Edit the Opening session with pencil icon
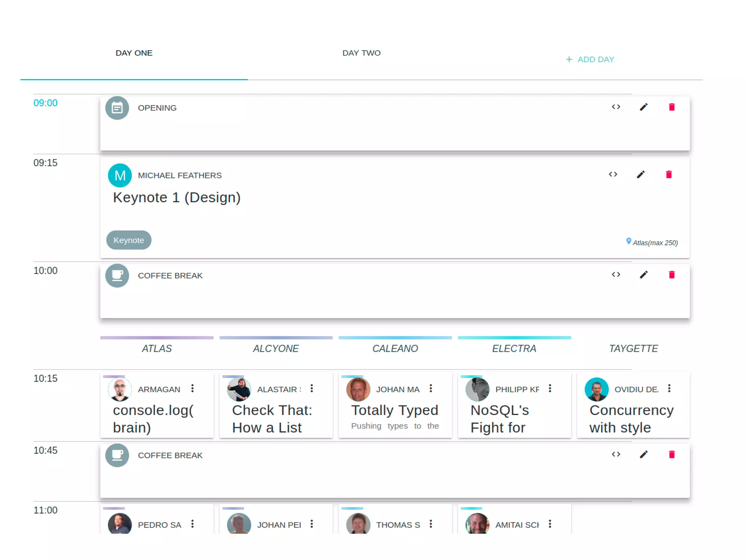 (644, 107)
